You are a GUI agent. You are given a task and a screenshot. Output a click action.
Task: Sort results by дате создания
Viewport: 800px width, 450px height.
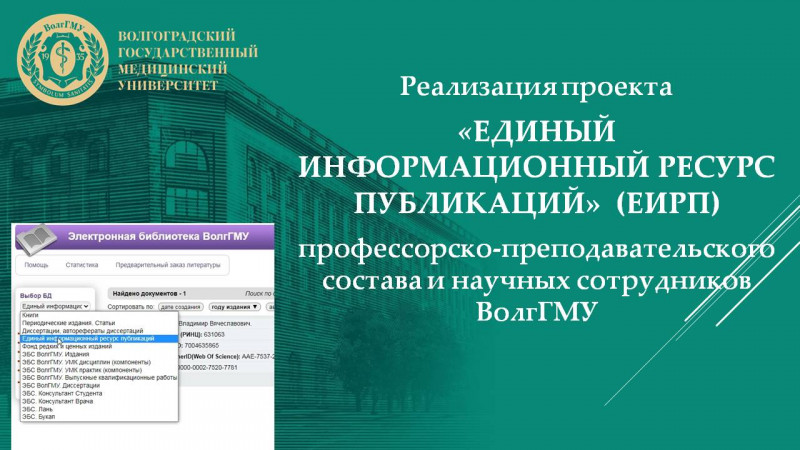pos(181,307)
